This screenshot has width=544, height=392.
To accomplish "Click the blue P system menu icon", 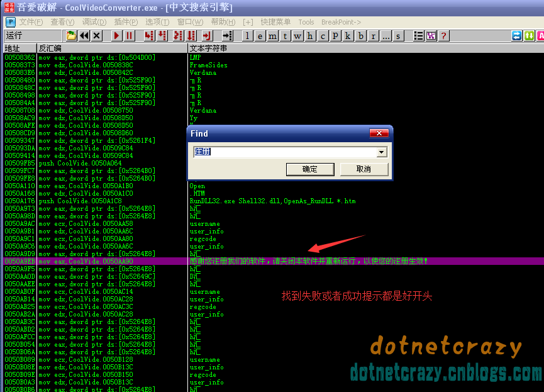I will tap(11, 22).
